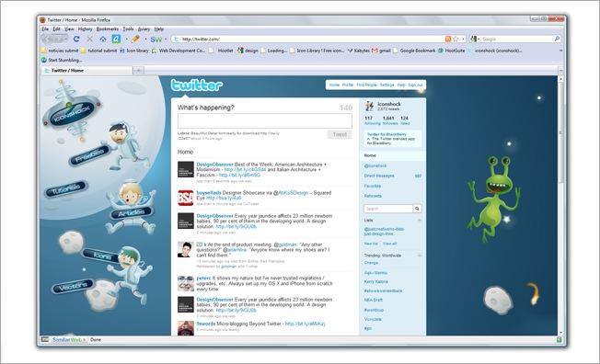Screen dimensions: 600x364
Task: Click inside the What's happening text box
Action: pyautogui.click(x=265, y=120)
